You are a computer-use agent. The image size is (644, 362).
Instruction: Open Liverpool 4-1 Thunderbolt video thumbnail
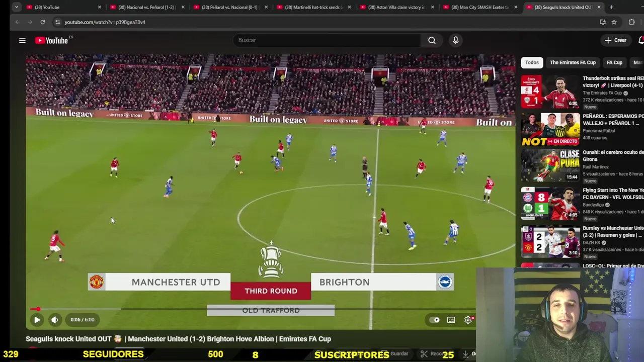pos(550,92)
